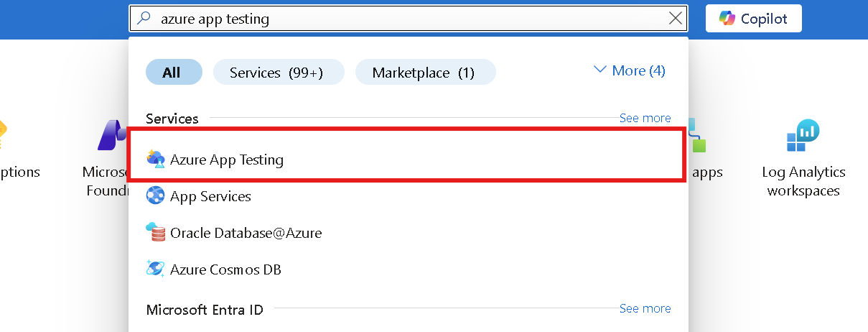Screen dimensions: 868x332
Task: Click the Azure Cosmos DB planet icon
Action: [156, 269]
